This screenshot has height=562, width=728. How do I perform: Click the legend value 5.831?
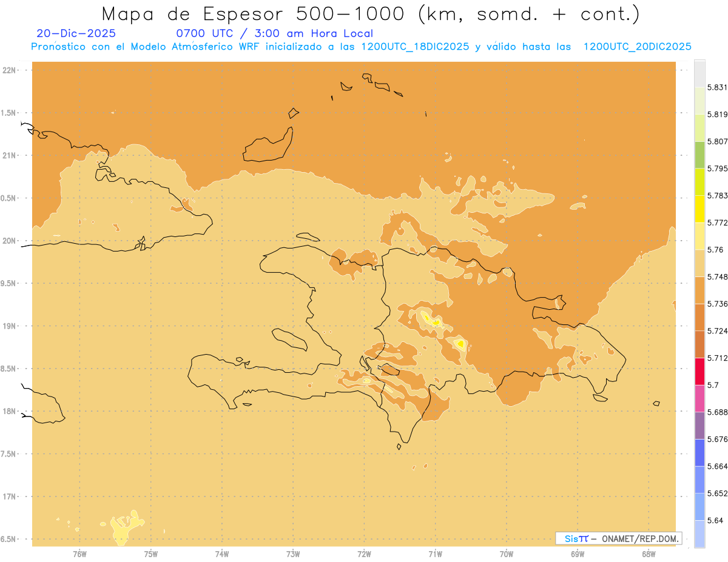[717, 87]
